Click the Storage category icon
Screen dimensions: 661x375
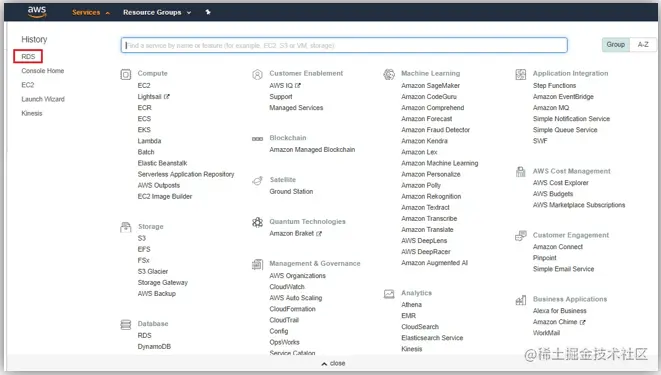click(x=126, y=228)
